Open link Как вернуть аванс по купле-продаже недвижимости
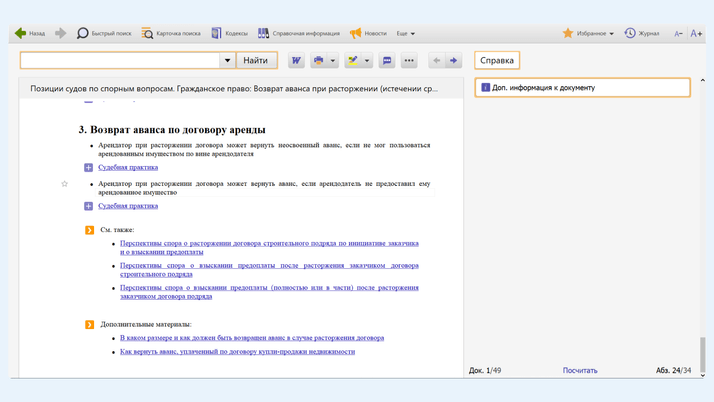The height and width of the screenshot is (402, 714). pyautogui.click(x=237, y=352)
